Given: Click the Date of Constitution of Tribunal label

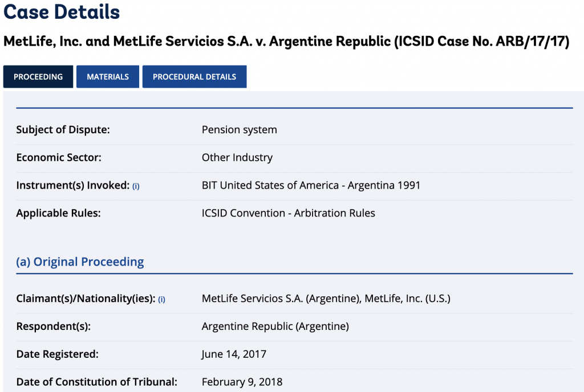Looking at the screenshot, I should click(x=97, y=382).
